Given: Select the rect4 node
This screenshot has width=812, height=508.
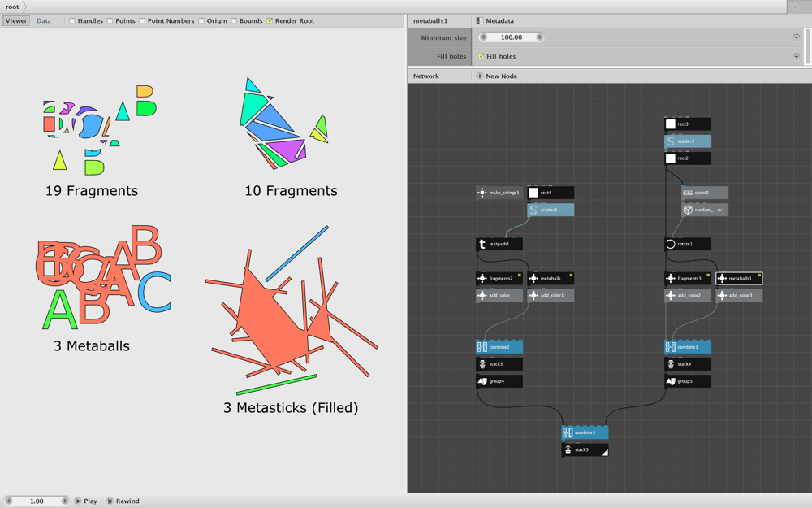Looking at the screenshot, I should click(x=551, y=193).
